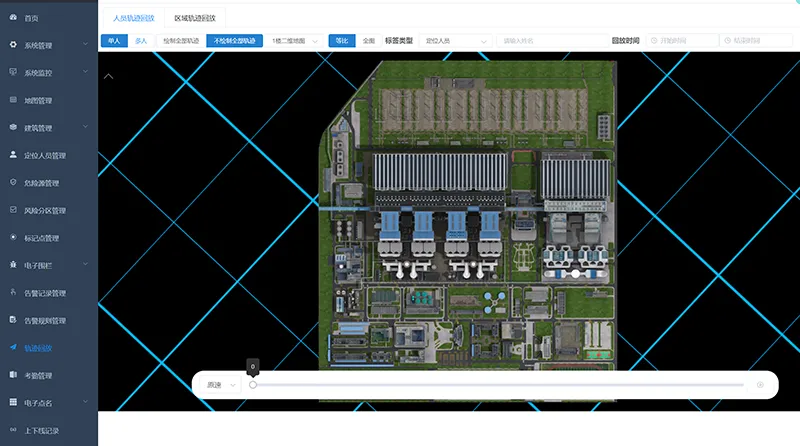Open 上下线记录 in the sidebar
Image resolution: width=800 pixels, height=446 pixels.
[42, 431]
